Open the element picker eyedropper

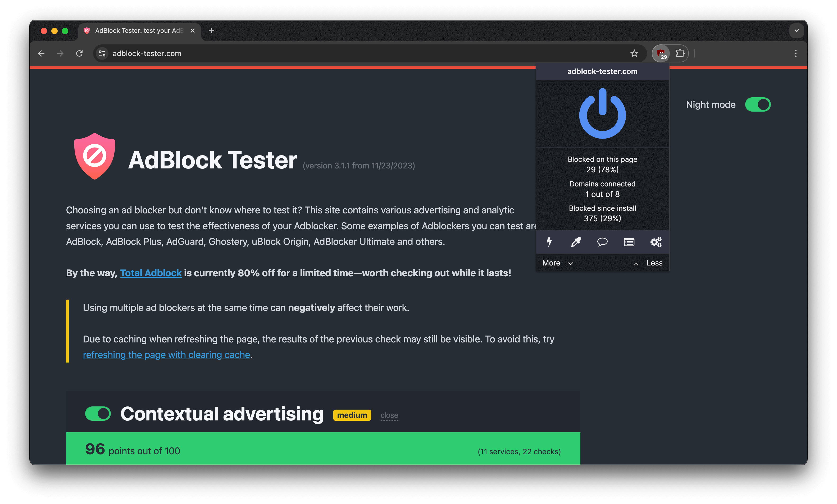[x=576, y=242]
